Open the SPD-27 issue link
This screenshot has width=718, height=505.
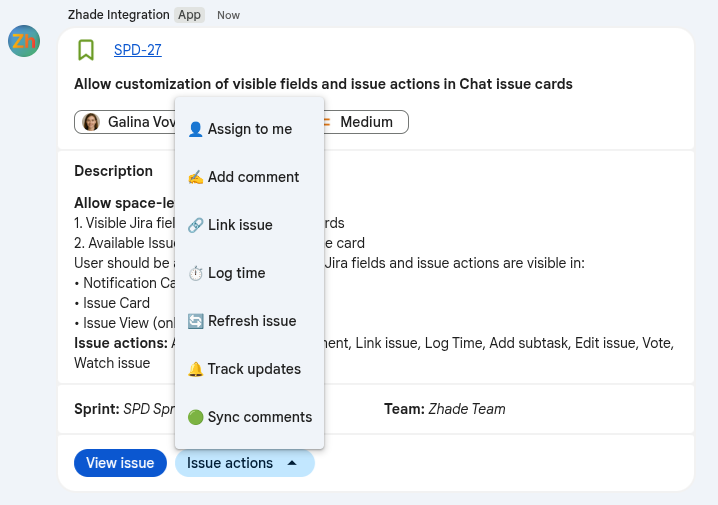(x=137, y=50)
